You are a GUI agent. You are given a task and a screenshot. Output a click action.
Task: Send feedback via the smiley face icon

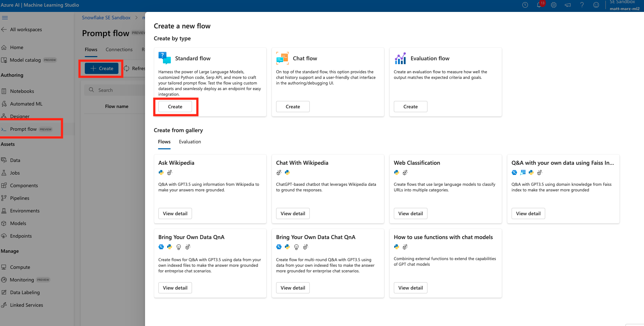pos(596,5)
